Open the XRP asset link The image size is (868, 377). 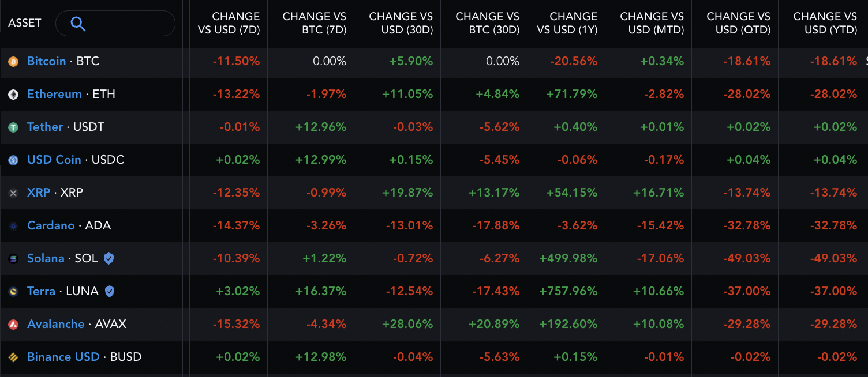click(39, 193)
